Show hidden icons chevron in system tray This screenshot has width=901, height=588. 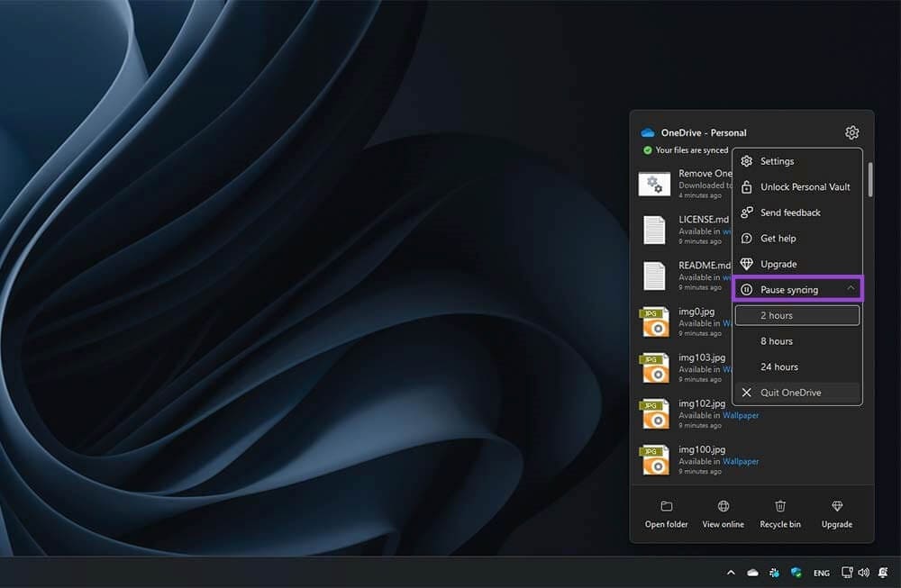click(x=731, y=573)
